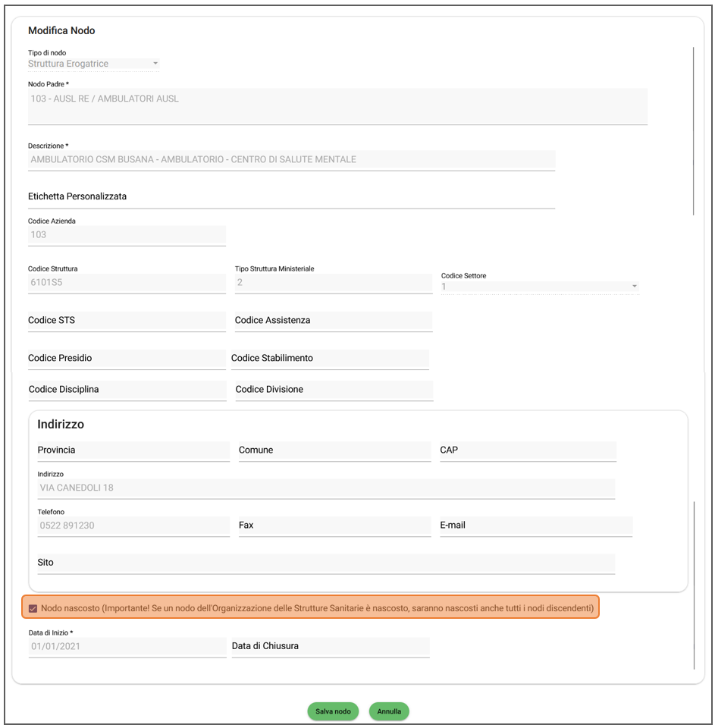Click the Etichetta Personalizzata field
The height and width of the screenshot is (728, 715).
click(291, 196)
